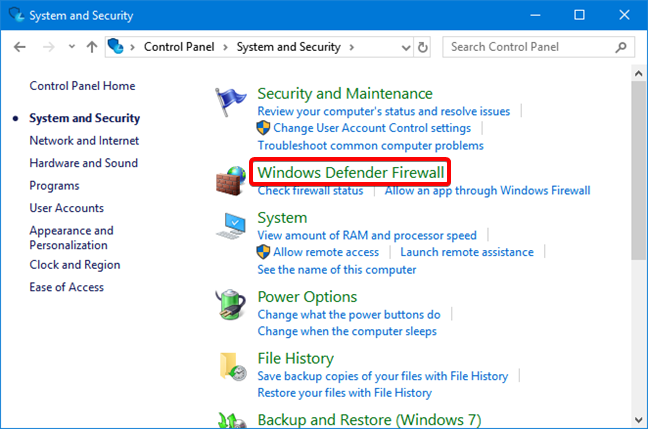Open Control Panel Home
The width and height of the screenshot is (648, 429).
click(x=82, y=86)
